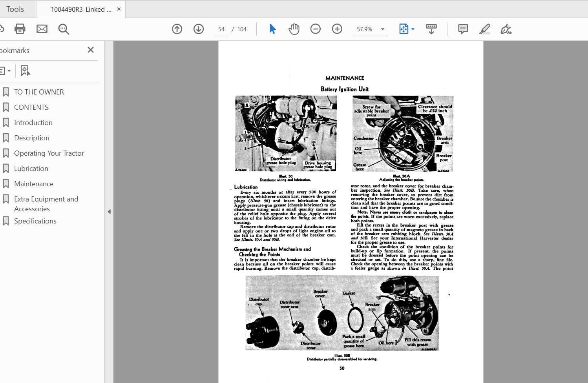Select the 1004490R3-Linked document tab
Screen dimensions: 588x383
[81, 9]
